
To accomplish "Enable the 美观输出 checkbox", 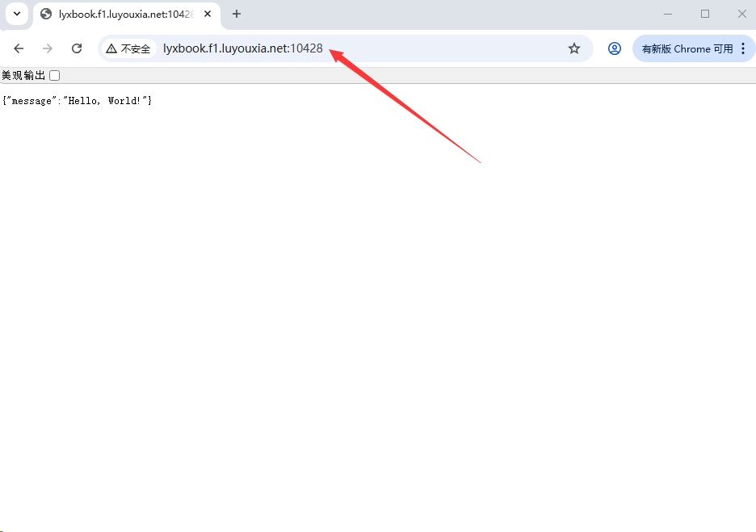I will [54, 75].
